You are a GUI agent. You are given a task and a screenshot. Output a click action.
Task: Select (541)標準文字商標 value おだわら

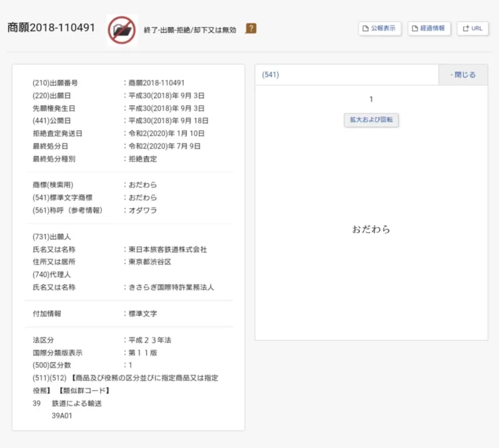point(142,198)
